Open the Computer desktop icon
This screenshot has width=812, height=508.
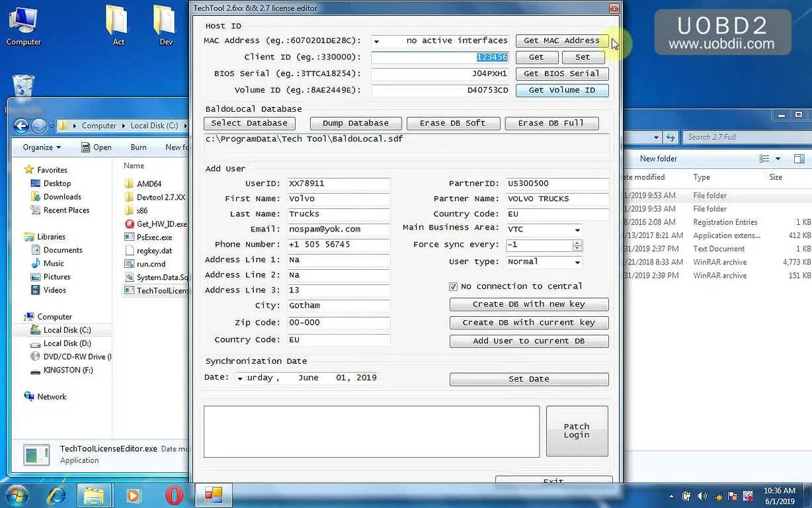click(x=23, y=26)
